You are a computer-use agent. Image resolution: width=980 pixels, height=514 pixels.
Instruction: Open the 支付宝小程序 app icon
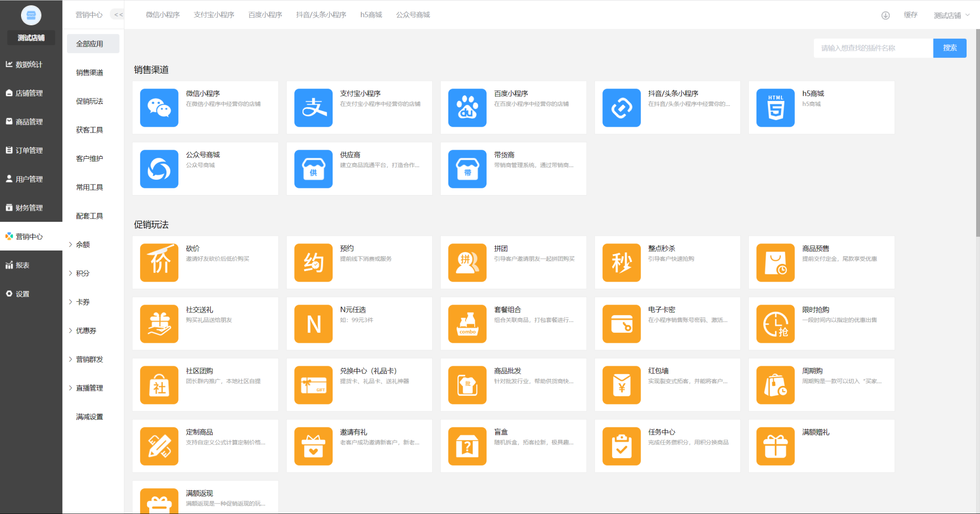pos(313,108)
